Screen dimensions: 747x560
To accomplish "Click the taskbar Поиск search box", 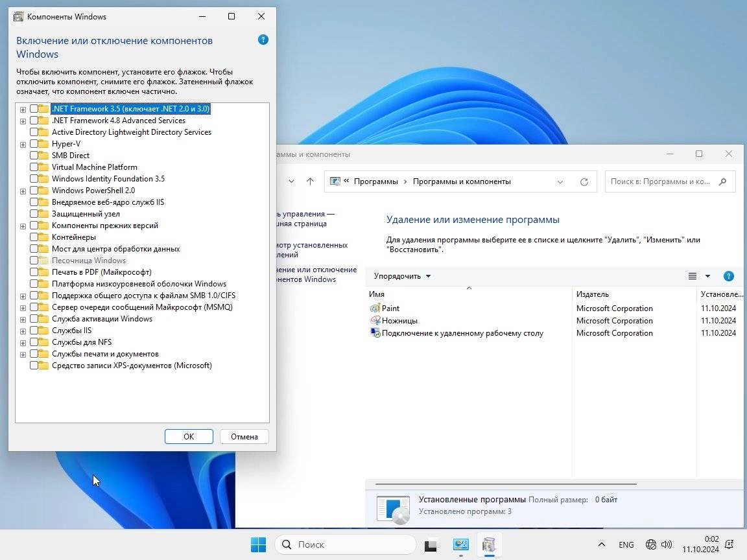I will click(x=346, y=544).
